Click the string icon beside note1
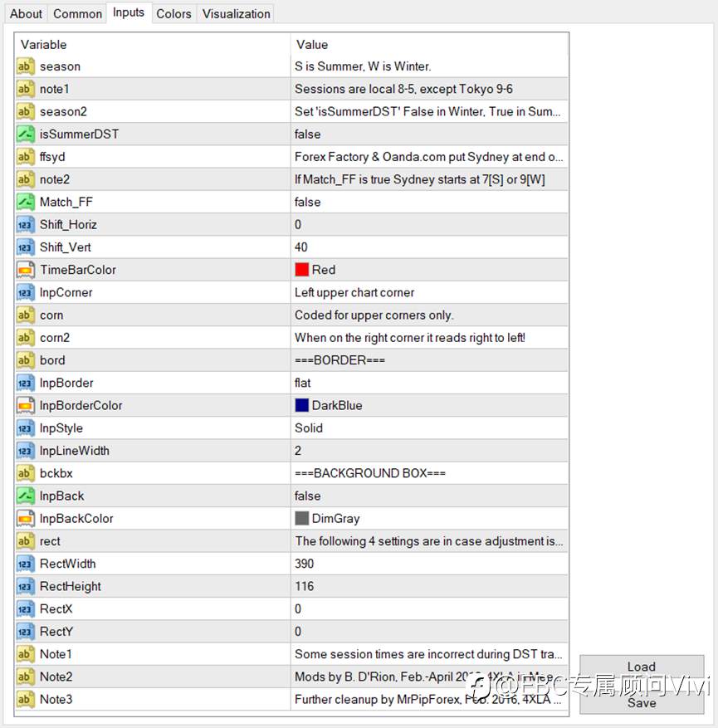This screenshot has height=728, width=718. 25,89
